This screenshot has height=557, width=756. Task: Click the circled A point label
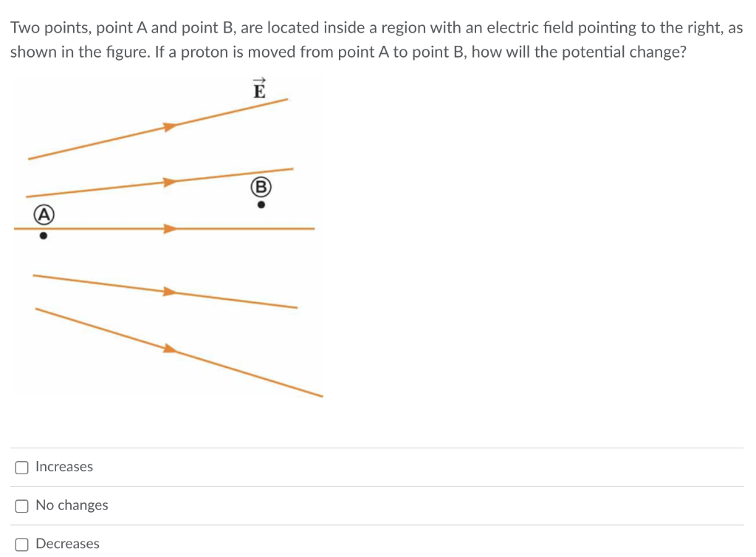tap(44, 215)
